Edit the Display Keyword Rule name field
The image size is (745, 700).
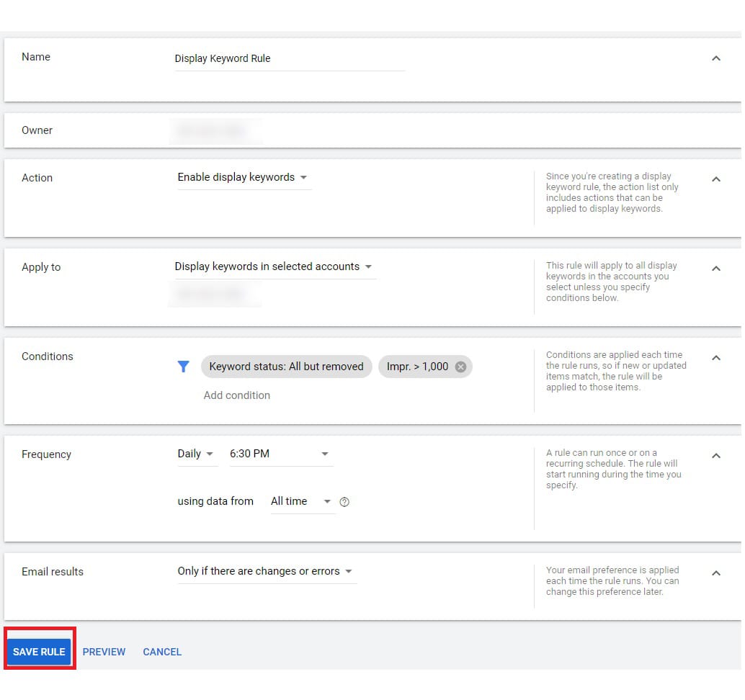coord(288,59)
